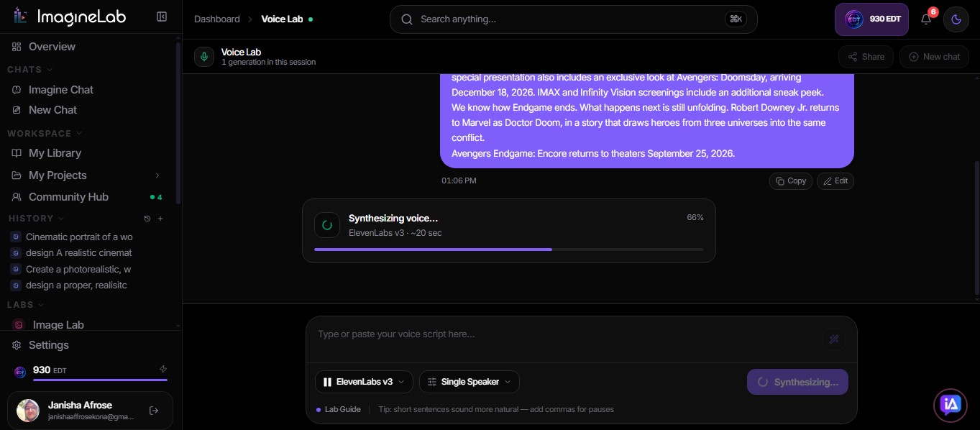Image resolution: width=980 pixels, height=430 pixels.
Task: Copy the voice script message
Action: click(x=791, y=181)
